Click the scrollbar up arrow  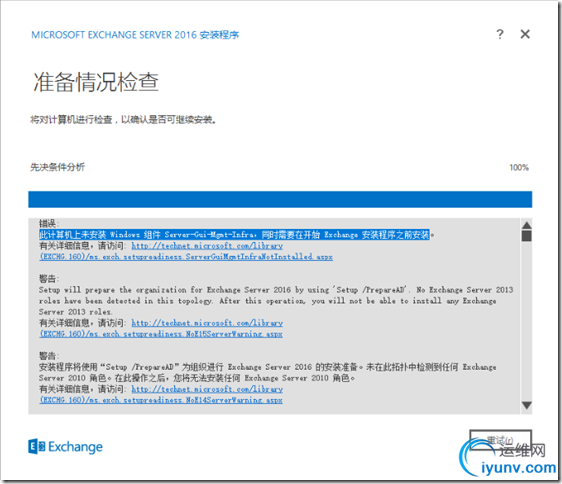[x=527, y=225]
